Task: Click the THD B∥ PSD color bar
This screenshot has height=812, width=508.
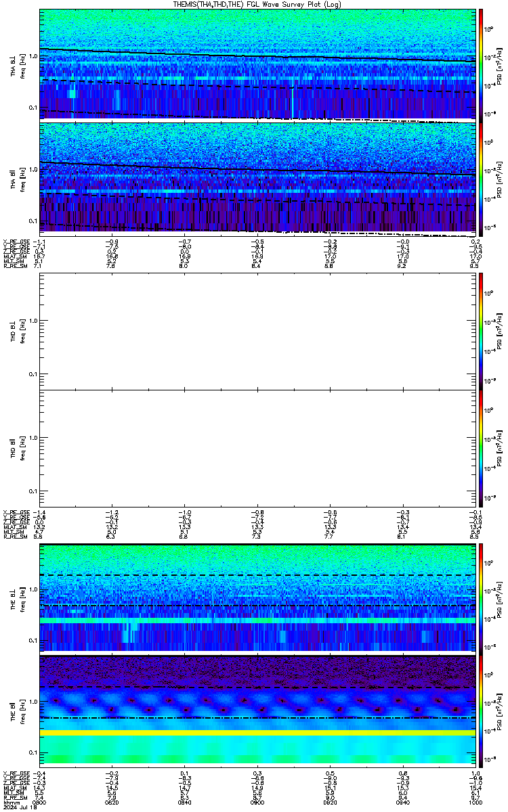Action: pyautogui.click(x=481, y=448)
